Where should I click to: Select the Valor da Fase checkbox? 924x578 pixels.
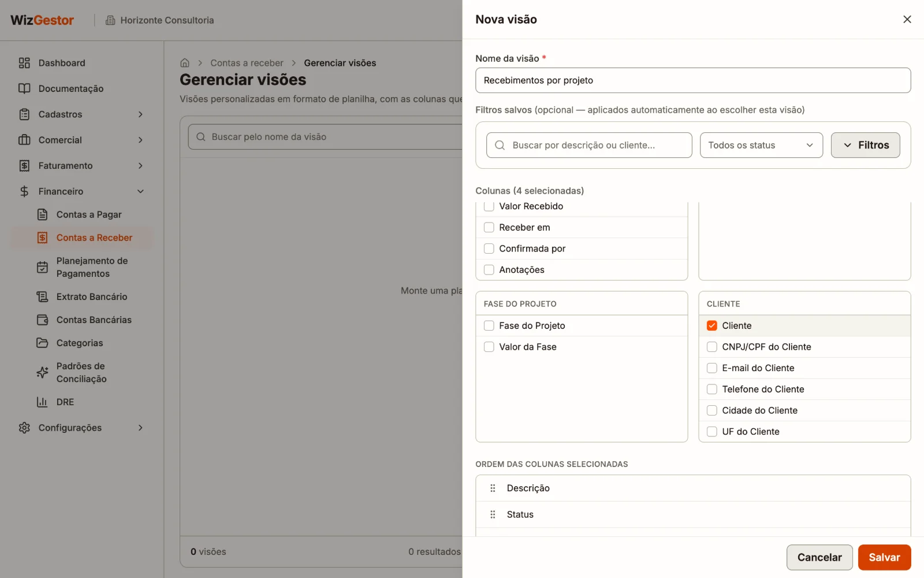click(x=489, y=347)
